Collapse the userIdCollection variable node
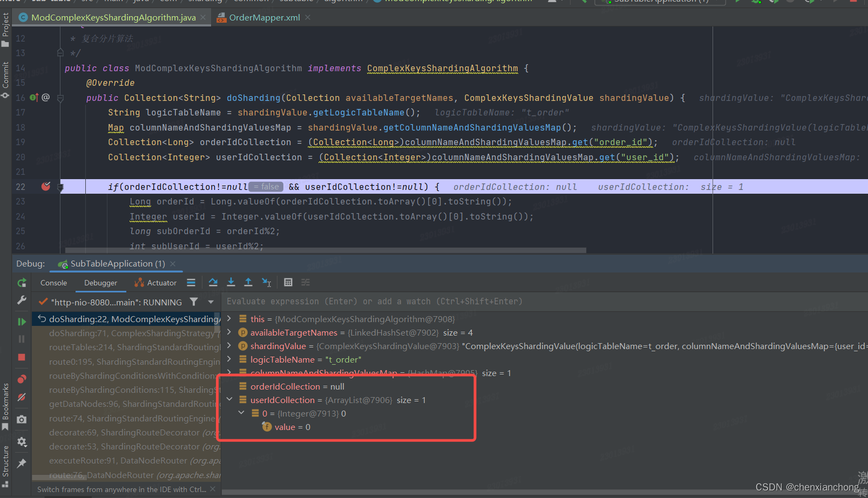 229,400
